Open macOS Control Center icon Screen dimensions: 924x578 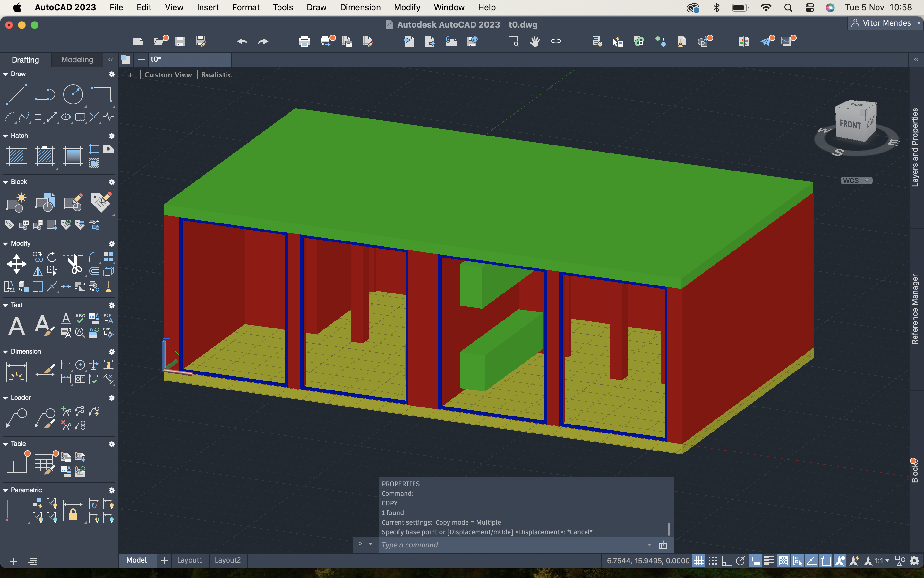[809, 8]
